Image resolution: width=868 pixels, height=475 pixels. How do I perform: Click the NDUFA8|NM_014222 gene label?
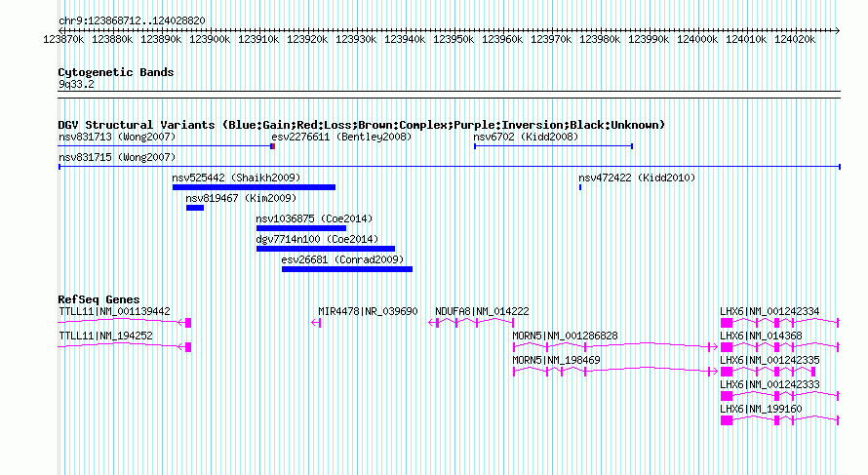point(482,312)
